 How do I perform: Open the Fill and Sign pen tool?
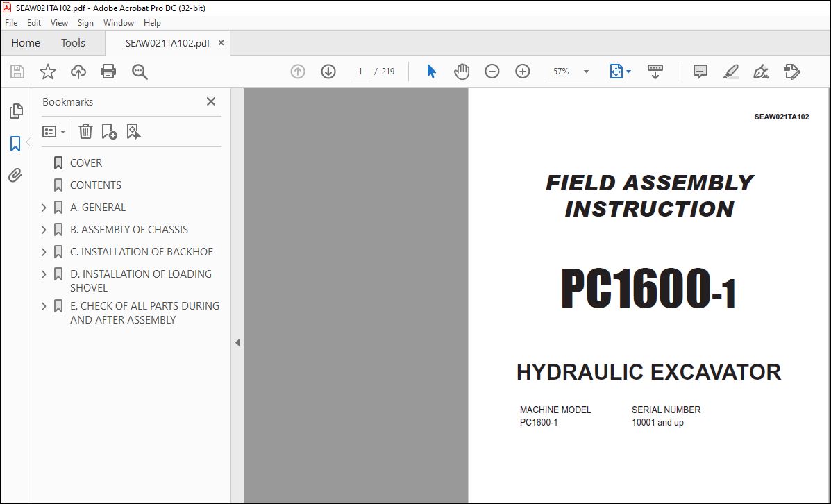pos(761,72)
